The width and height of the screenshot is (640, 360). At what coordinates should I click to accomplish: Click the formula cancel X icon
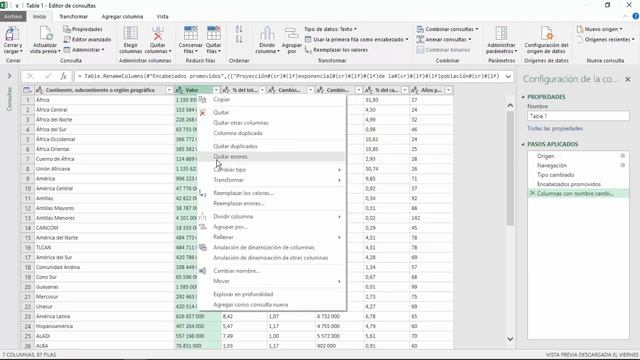tap(30, 76)
